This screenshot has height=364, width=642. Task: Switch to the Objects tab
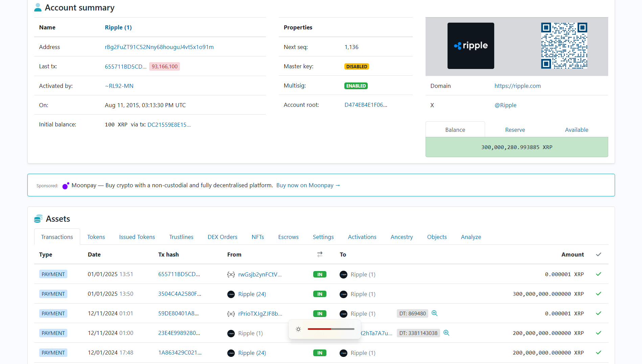437,237
